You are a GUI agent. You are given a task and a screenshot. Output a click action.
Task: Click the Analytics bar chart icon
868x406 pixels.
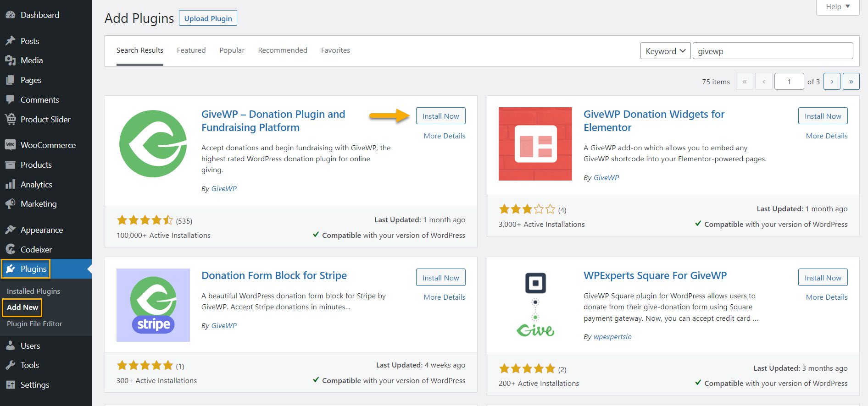click(x=10, y=184)
